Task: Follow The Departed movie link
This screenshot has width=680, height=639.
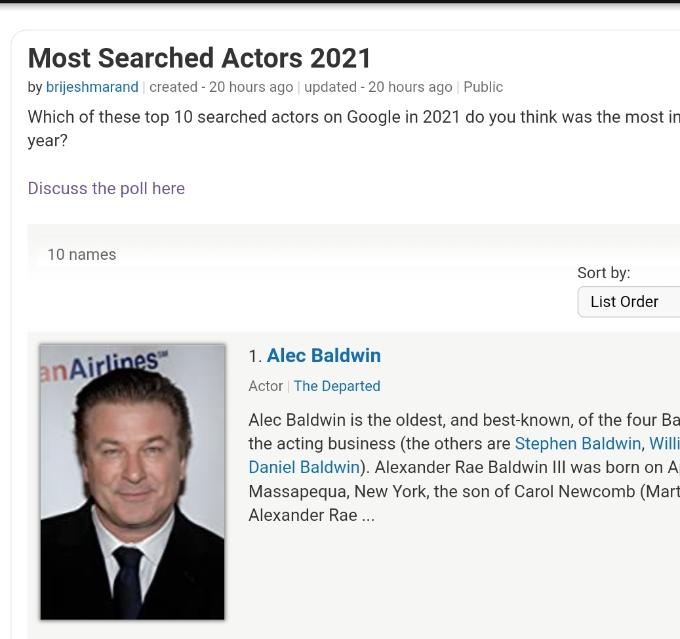Action: click(337, 386)
